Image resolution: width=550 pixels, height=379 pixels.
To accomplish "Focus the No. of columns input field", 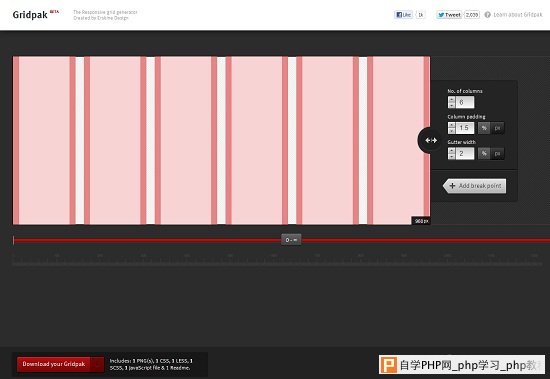I will point(465,102).
